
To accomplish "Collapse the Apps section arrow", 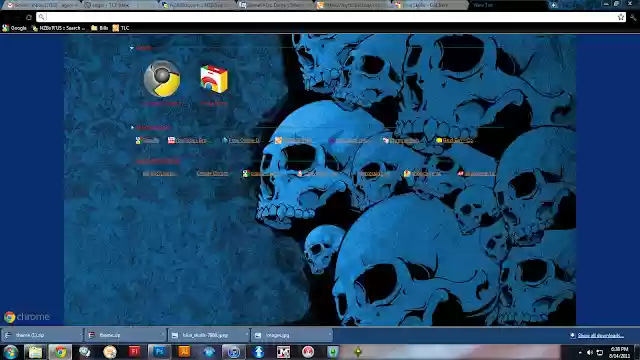I will (x=132, y=48).
